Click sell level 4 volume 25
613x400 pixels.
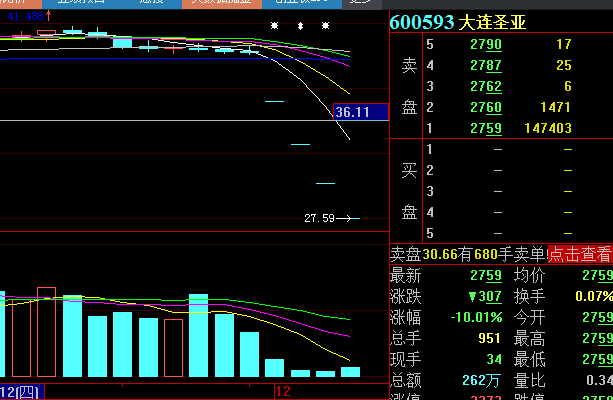click(x=564, y=65)
